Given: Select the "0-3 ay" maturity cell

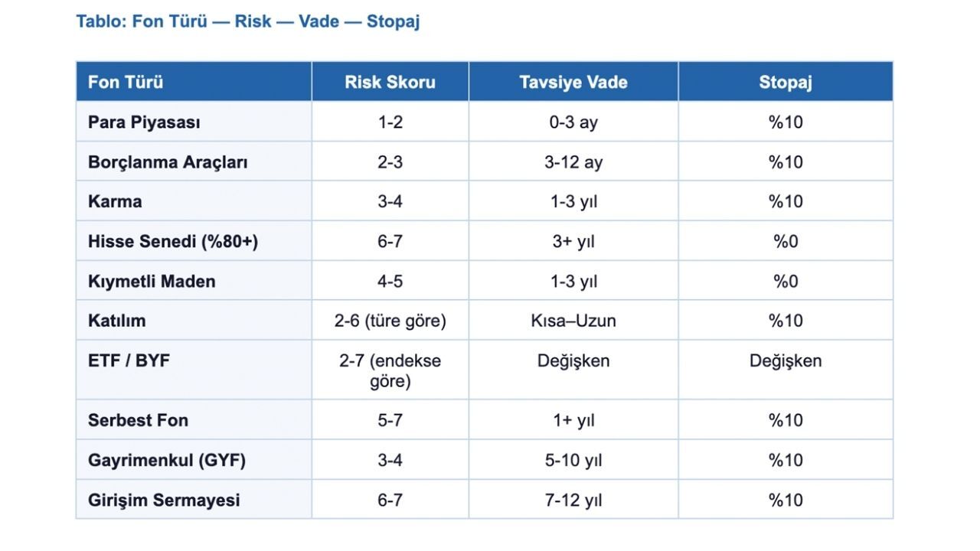Looking at the screenshot, I should [573, 122].
